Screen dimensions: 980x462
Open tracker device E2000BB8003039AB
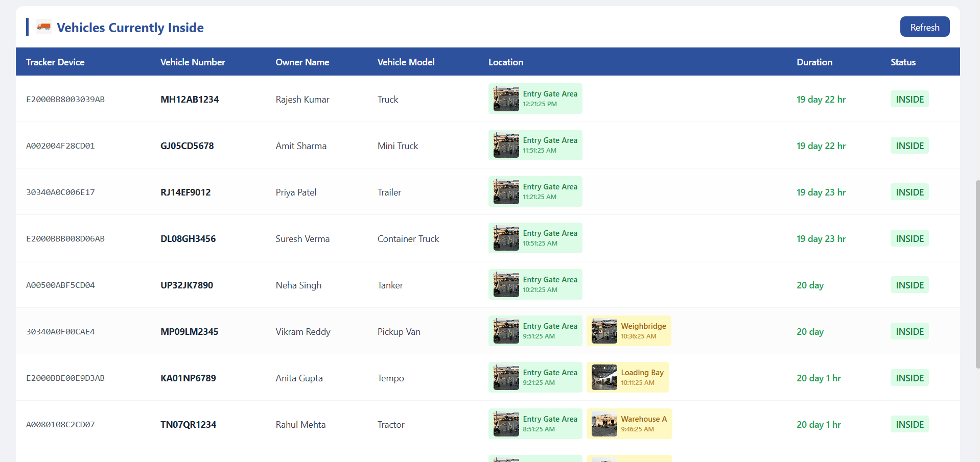(65, 99)
